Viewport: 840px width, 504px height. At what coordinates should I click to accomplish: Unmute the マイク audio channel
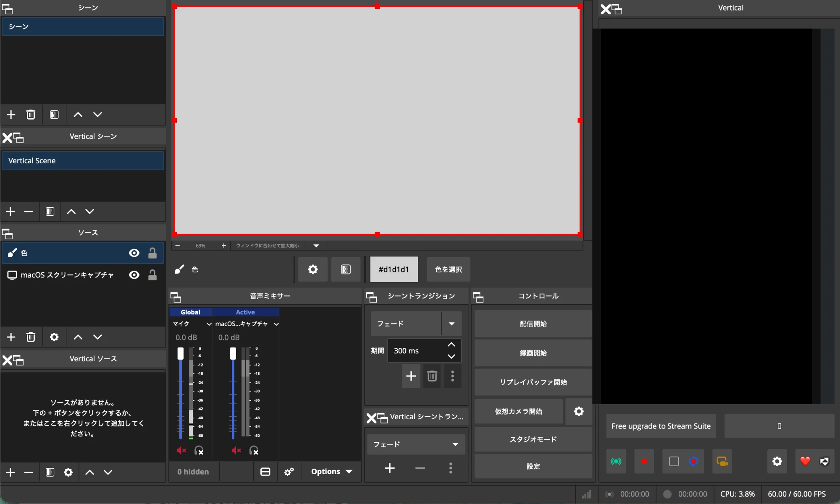(181, 450)
